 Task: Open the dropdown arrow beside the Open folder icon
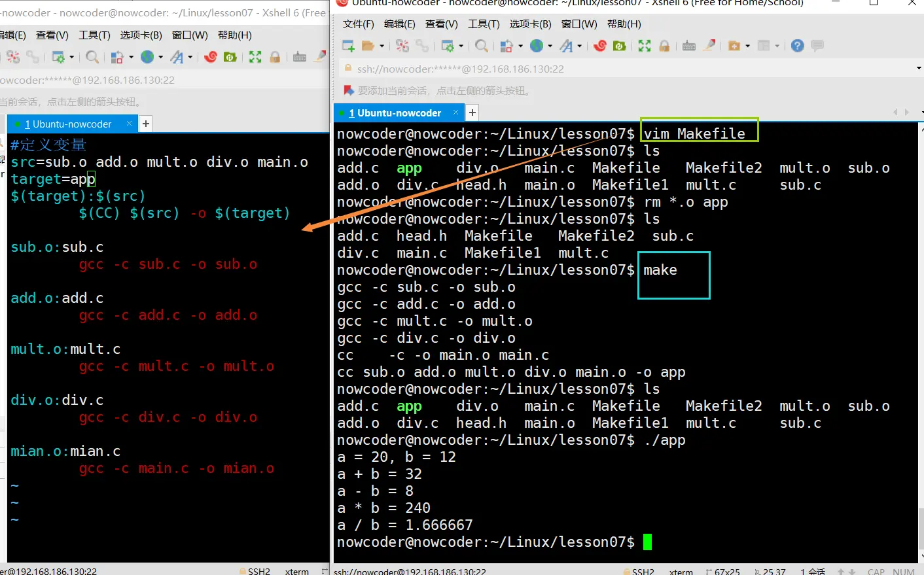coord(382,46)
